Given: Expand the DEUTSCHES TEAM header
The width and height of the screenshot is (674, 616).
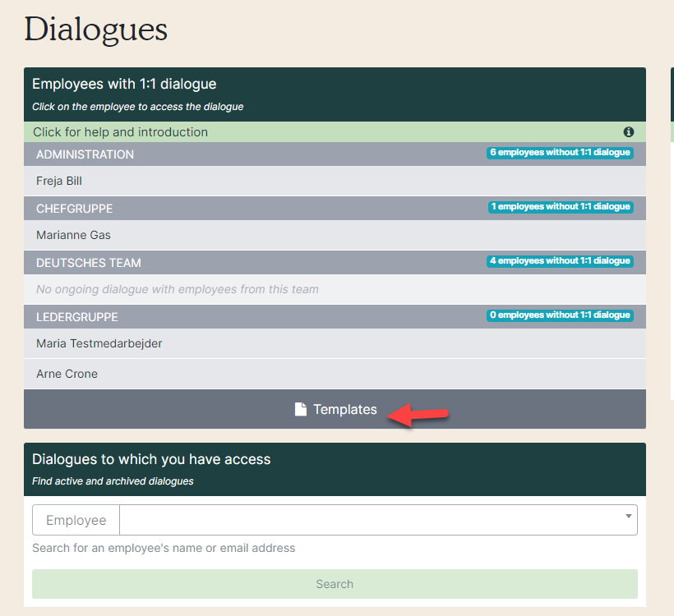Looking at the screenshot, I should [x=89, y=263].
